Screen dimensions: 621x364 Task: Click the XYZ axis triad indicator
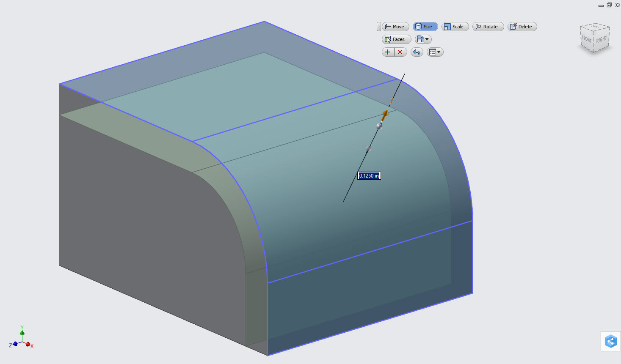pos(21,337)
